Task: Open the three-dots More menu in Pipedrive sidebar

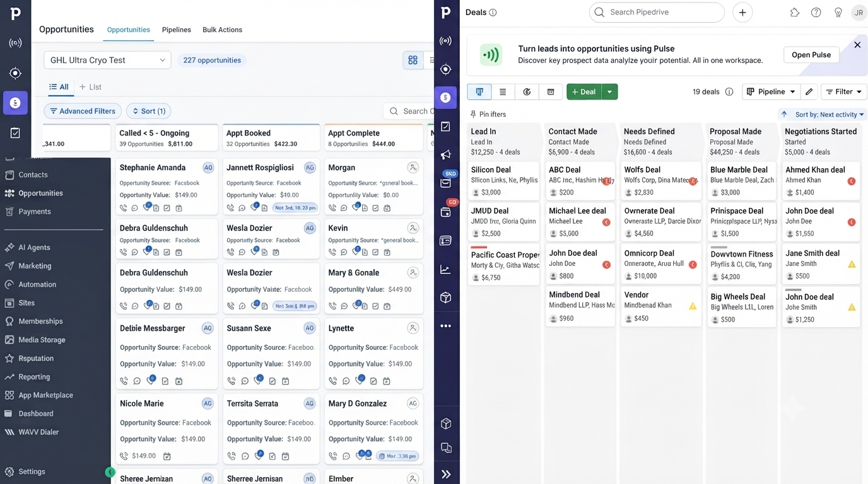Action: pos(446,326)
